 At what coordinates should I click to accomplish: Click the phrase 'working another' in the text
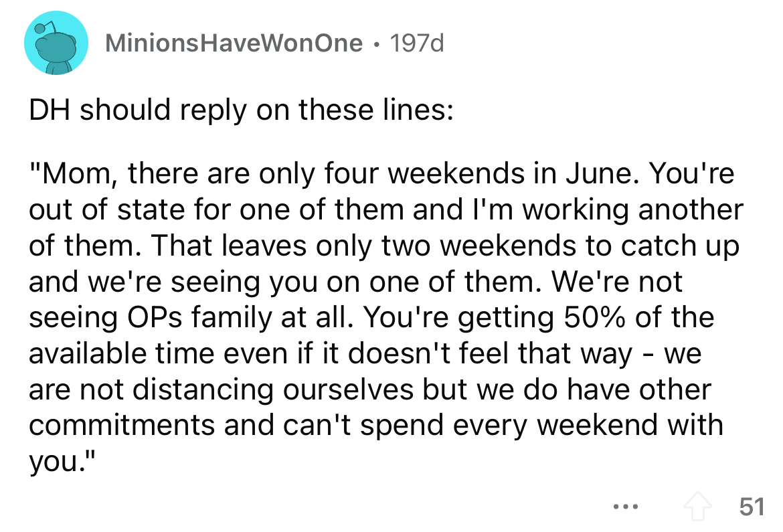634,210
